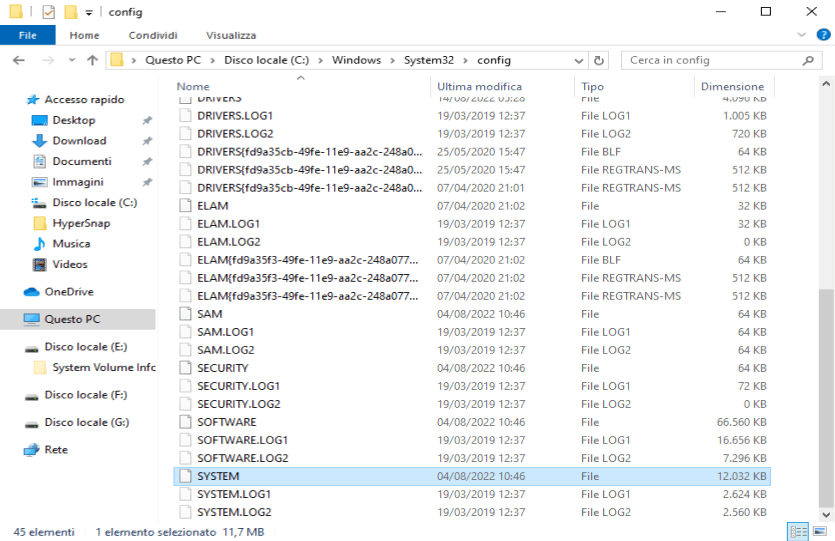Viewport: 835px width, 541px height.
Task: Switch to the Visualizza ribbon tab
Action: coord(231,35)
